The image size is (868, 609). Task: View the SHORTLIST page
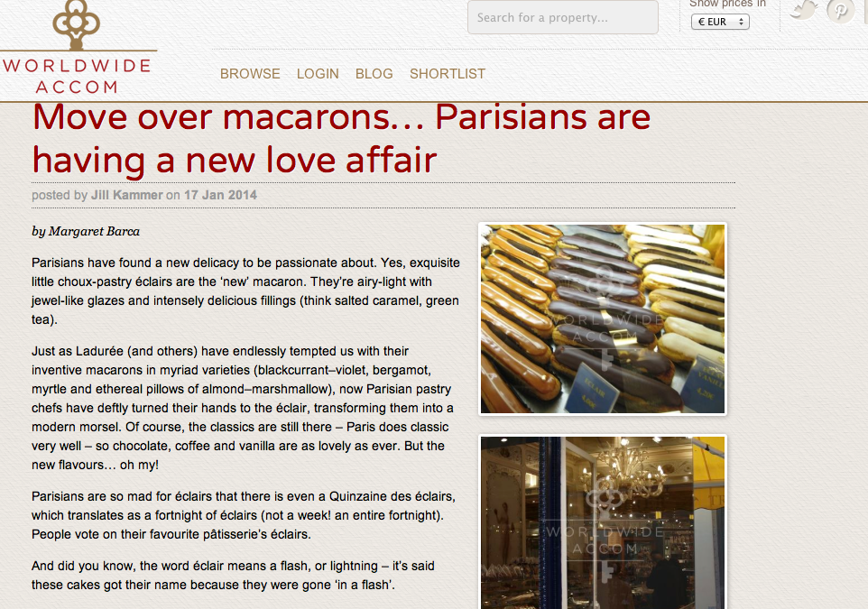(448, 74)
